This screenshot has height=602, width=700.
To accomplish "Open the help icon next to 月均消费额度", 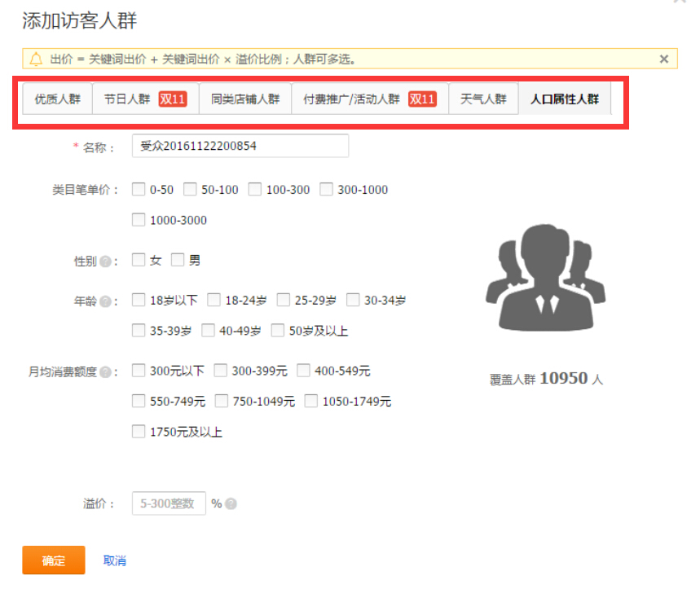I will coord(105,372).
